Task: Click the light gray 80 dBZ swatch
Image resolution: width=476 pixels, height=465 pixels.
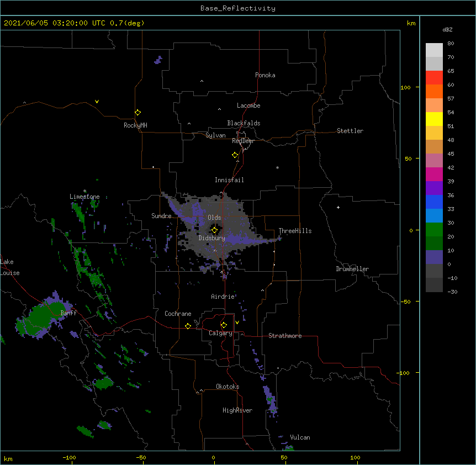Action: tap(434, 50)
